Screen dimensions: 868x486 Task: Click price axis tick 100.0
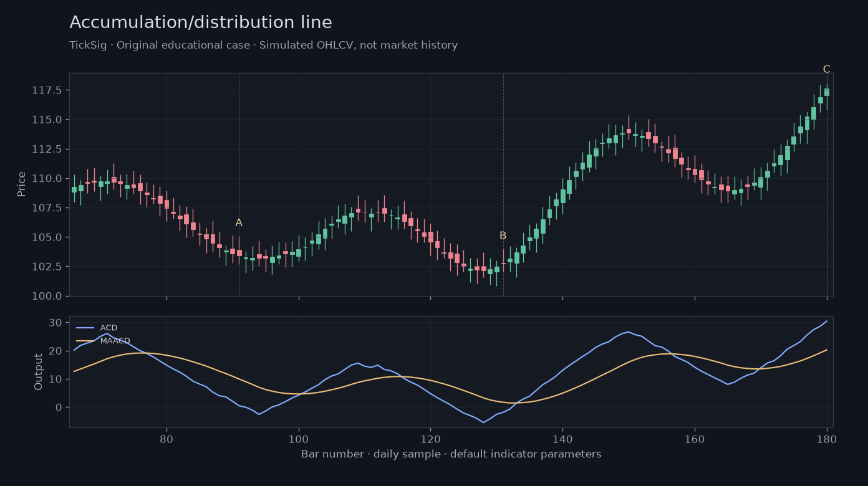[47, 296]
